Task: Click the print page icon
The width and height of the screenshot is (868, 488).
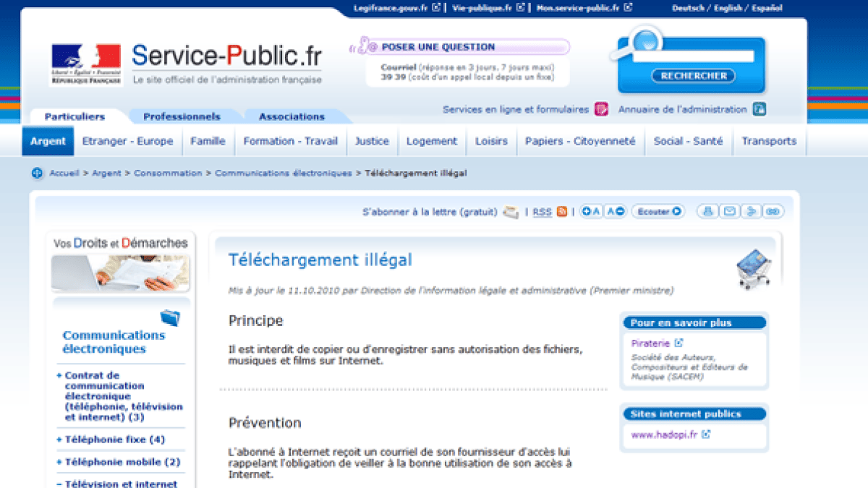Action: (x=708, y=212)
